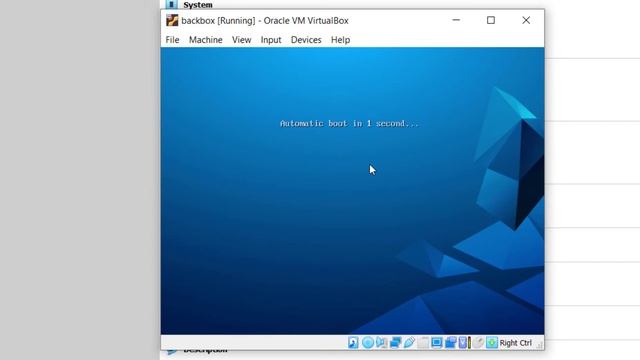The height and width of the screenshot is (360, 640).
Task: Click the optical disk status icon
Action: (368, 342)
